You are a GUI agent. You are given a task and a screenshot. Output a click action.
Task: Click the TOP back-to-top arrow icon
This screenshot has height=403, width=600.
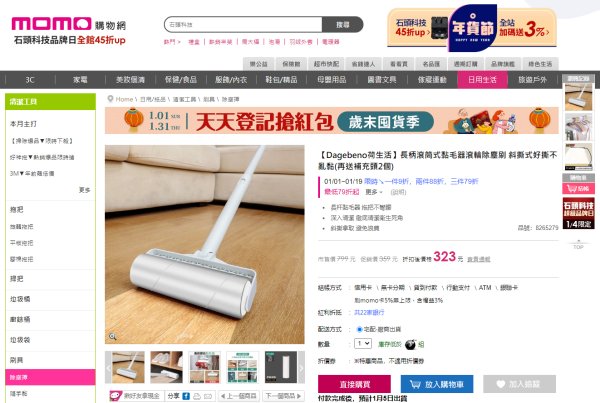tap(578, 244)
